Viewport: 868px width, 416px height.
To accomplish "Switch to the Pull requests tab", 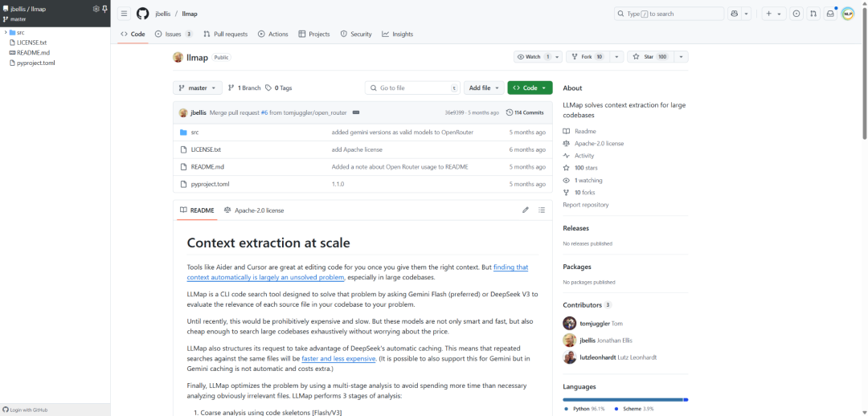I will coord(225,35).
